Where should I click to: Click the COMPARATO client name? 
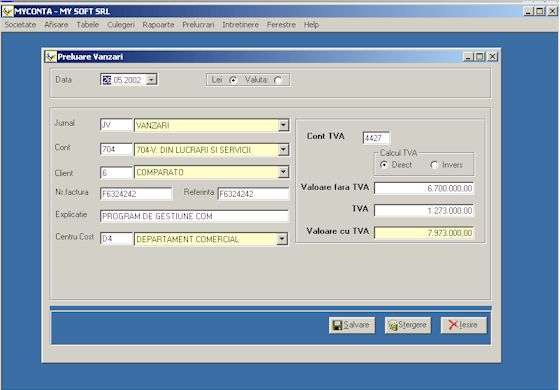click(x=160, y=172)
